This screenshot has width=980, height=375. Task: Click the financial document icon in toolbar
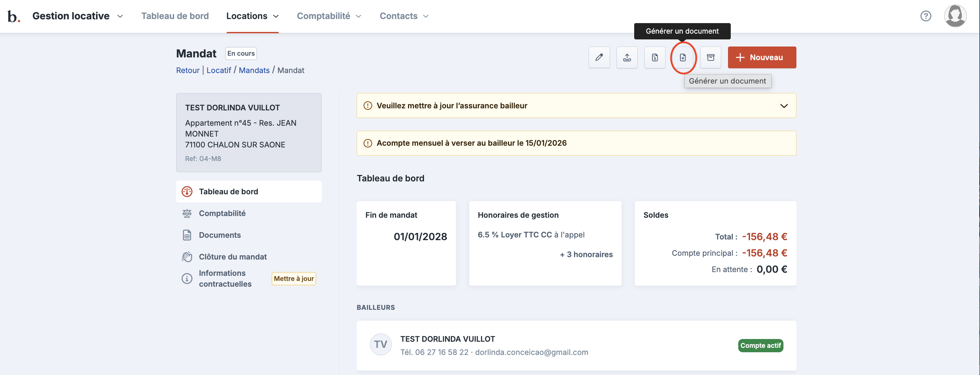pos(654,57)
